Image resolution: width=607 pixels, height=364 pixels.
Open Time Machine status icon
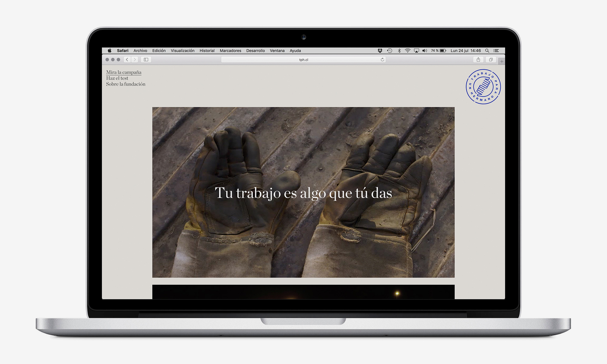(x=390, y=51)
